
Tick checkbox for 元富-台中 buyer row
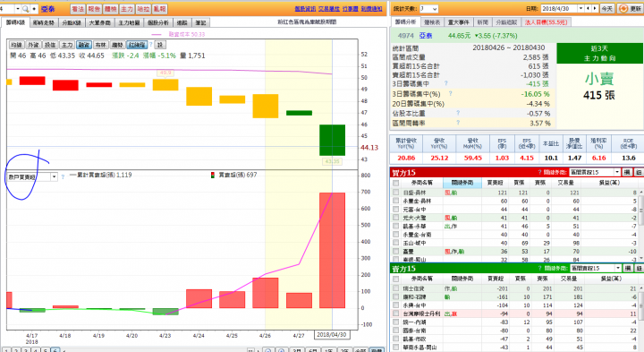click(395, 209)
